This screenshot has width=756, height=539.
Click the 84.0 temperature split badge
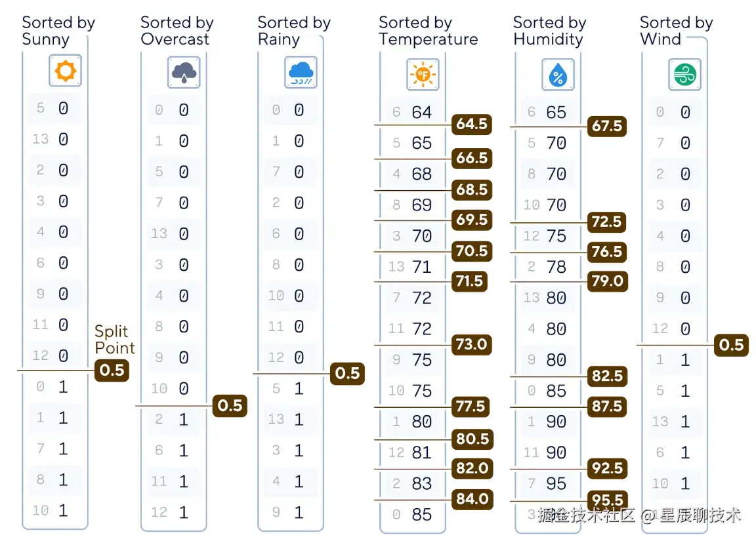(472, 499)
